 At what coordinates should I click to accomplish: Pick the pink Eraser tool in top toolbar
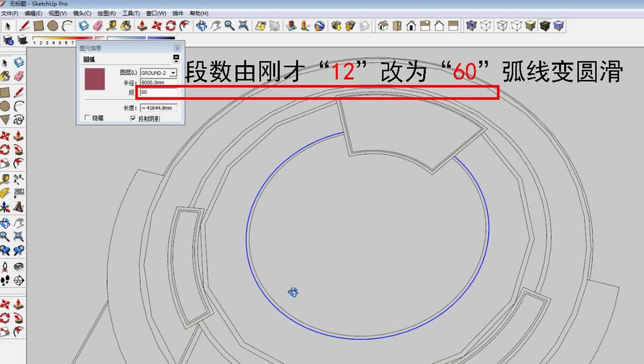click(98, 26)
